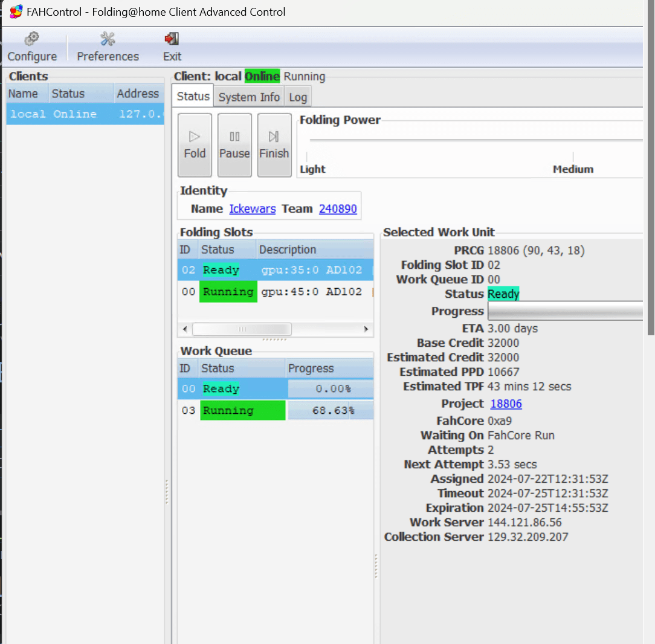Click Work Queue Progress column header

point(329,368)
